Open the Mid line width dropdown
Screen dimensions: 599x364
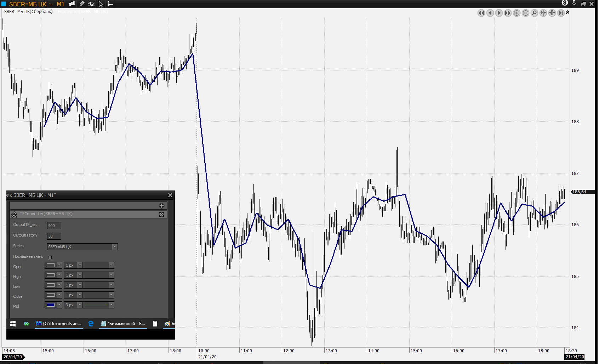tap(80, 305)
